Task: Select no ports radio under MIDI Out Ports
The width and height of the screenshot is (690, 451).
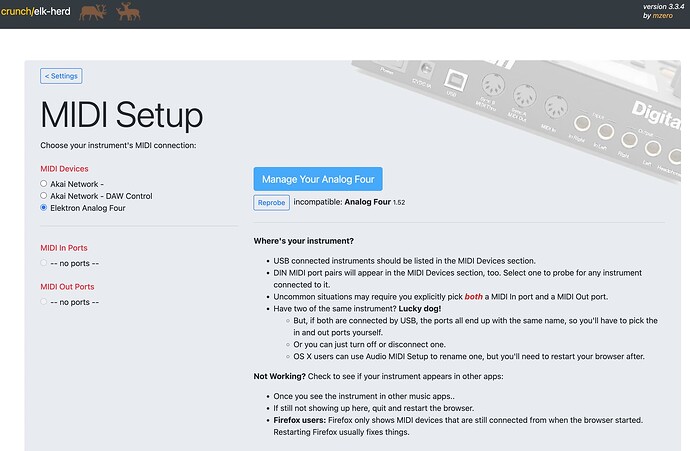Action: [x=44, y=301]
